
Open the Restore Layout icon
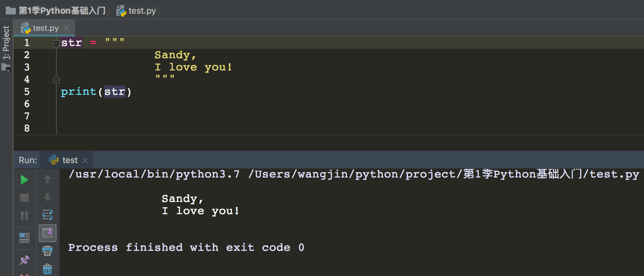pos(24,238)
